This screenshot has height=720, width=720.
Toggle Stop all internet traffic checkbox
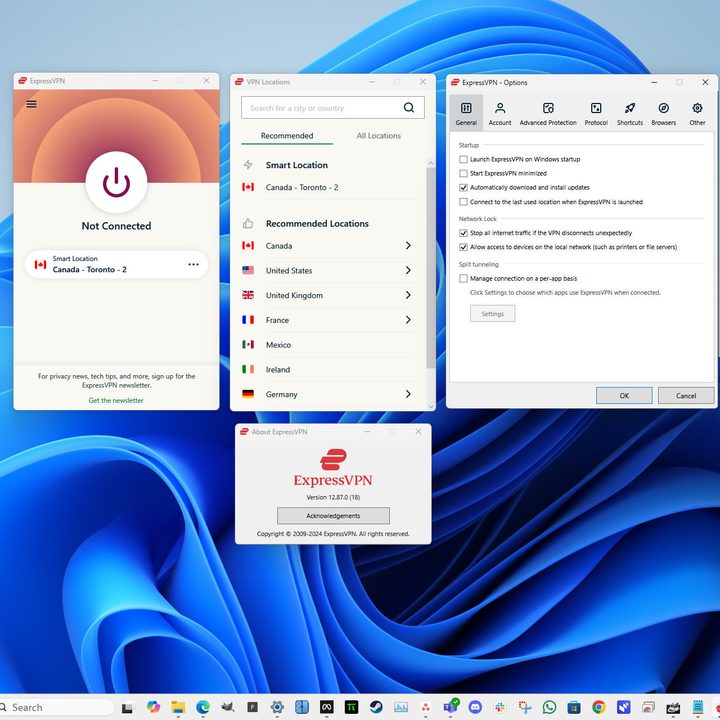pos(463,233)
